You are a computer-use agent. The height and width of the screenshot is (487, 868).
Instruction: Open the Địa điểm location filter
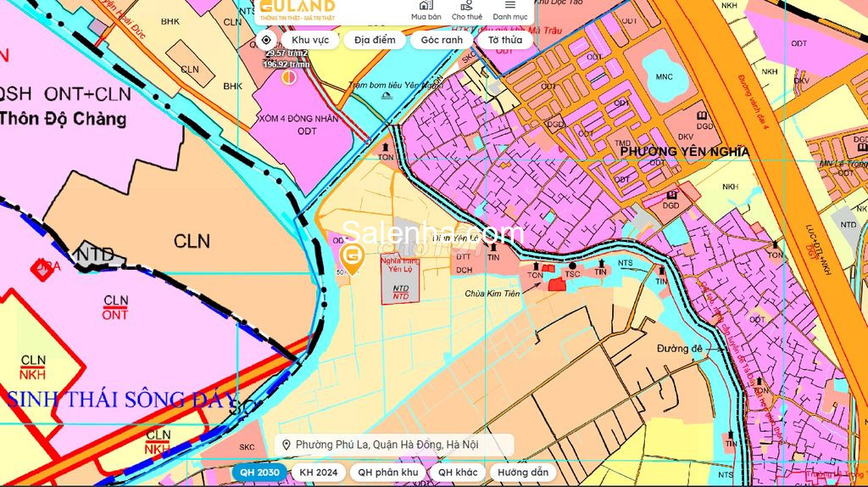point(375,40)
